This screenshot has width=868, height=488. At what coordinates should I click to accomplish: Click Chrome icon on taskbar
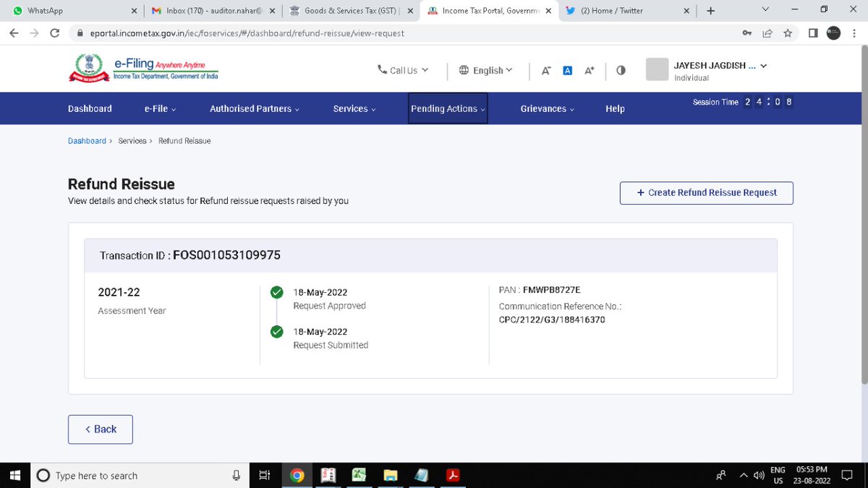click(297, 476)
